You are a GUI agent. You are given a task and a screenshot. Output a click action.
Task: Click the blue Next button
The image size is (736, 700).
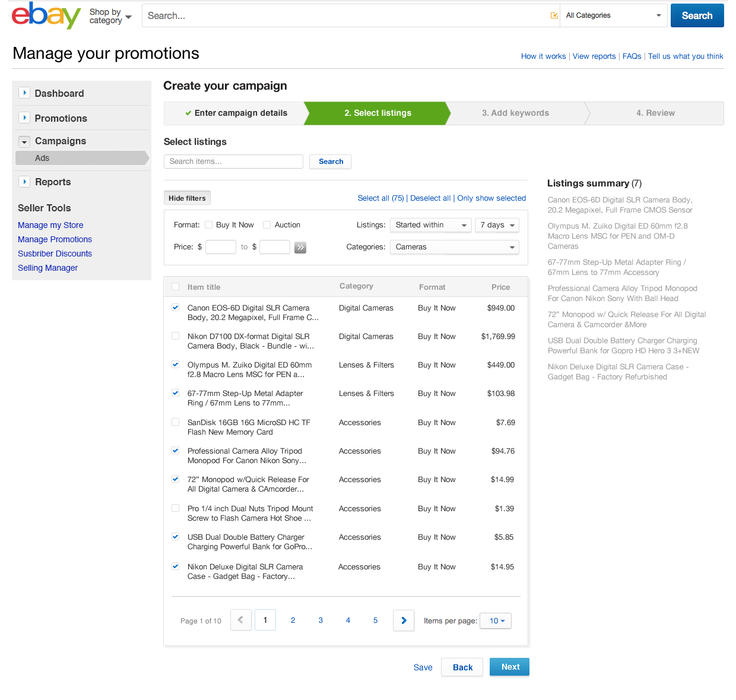(509, 667)
